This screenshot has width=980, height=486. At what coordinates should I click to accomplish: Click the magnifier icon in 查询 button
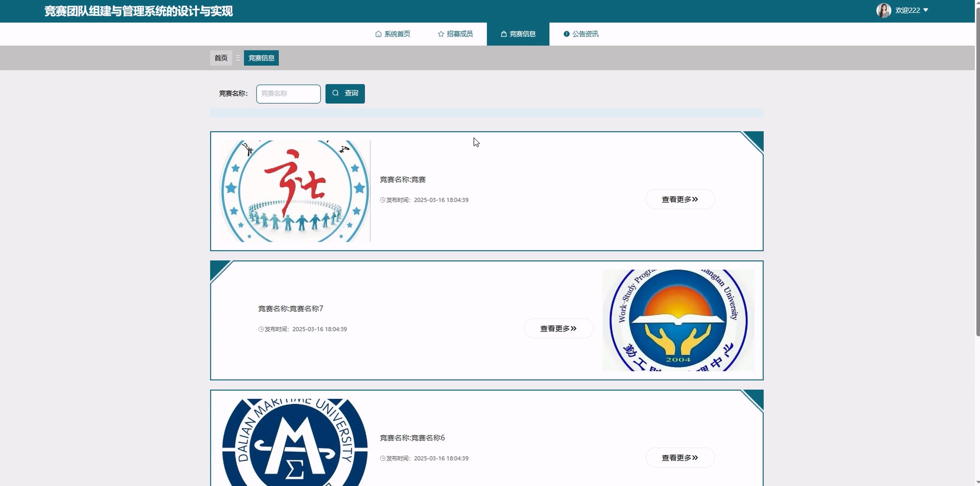point(335,93)
